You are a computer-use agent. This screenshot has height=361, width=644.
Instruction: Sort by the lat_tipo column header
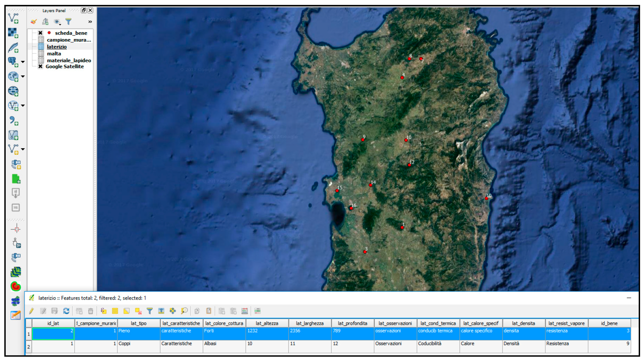[x=139, y=323]
